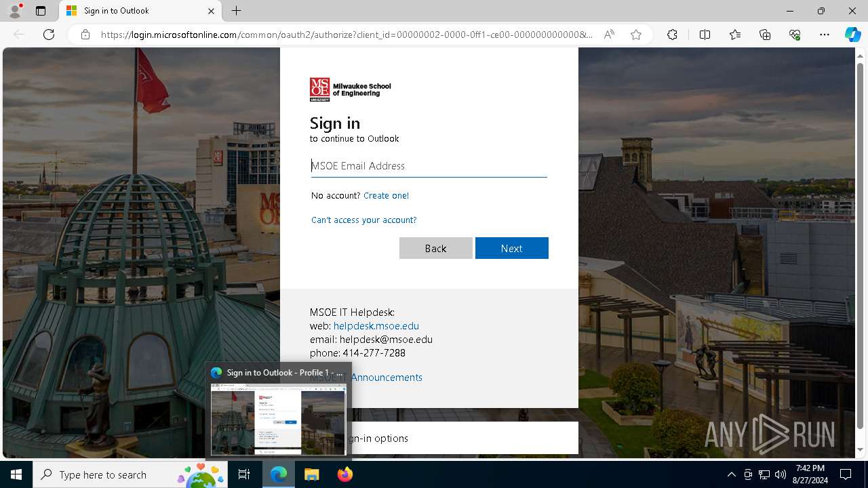The height and width of the screenshot is (488, 868).
Task: Open Task View on the taskbar
Action: coord(244,474)
